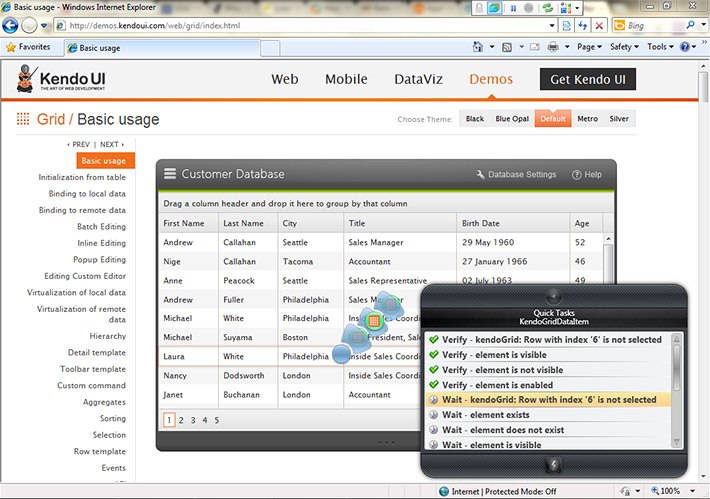Click the orange grid icon in radial overlay
The image size is (710, 499).
coord(374,321)
